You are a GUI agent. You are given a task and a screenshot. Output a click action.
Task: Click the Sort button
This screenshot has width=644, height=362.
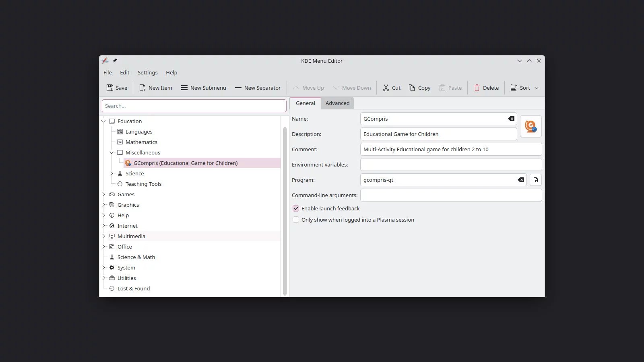coord(520,88)
